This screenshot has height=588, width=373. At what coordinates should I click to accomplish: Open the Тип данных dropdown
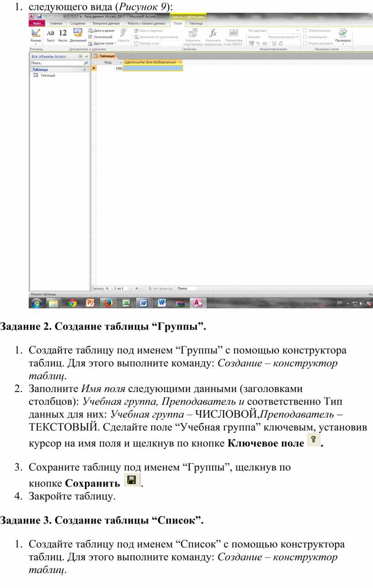(x=297, y=31)
